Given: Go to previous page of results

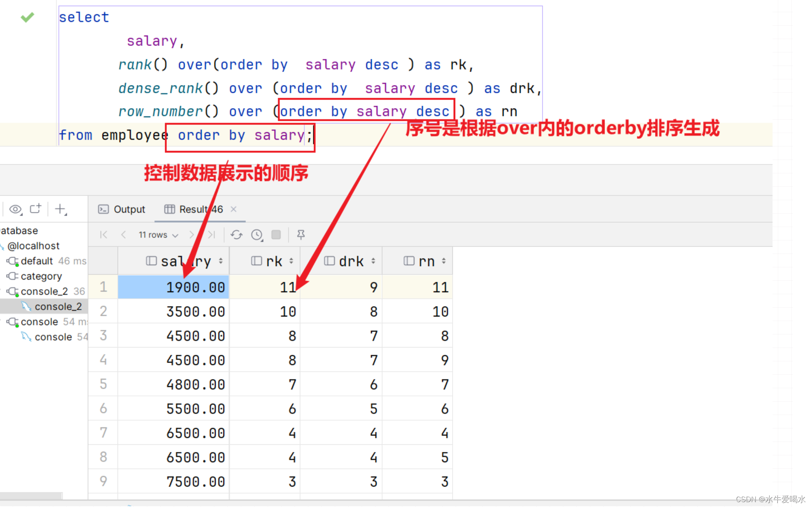Looking at the screenshot, I should tap(124, 235).
